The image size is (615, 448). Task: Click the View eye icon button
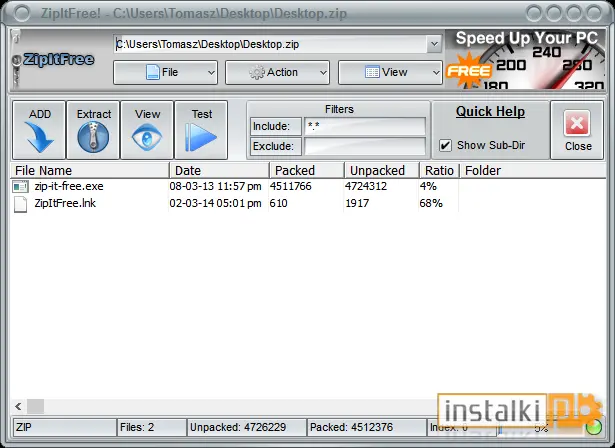[x=147, y=130]
